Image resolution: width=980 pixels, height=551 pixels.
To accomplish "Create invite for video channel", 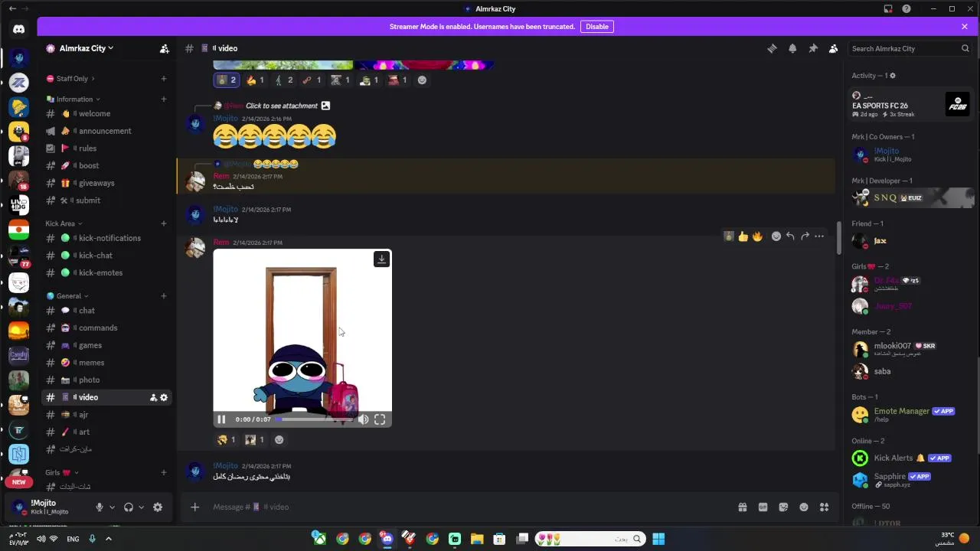I will [153, 398].
